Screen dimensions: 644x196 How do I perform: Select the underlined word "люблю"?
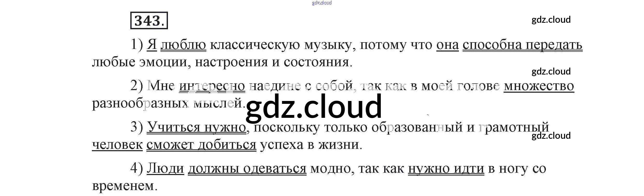(183, 45)
